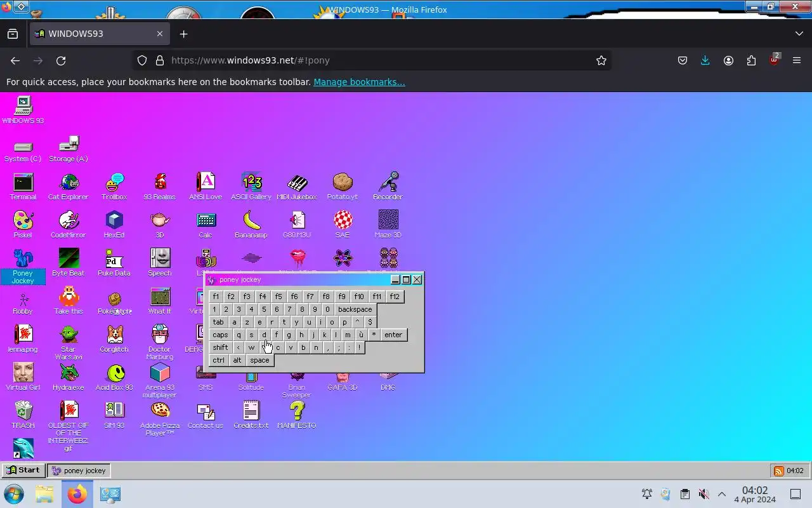The image size is (812, 508).
Task: Launch the Speech icon
Action: point(160,262)
